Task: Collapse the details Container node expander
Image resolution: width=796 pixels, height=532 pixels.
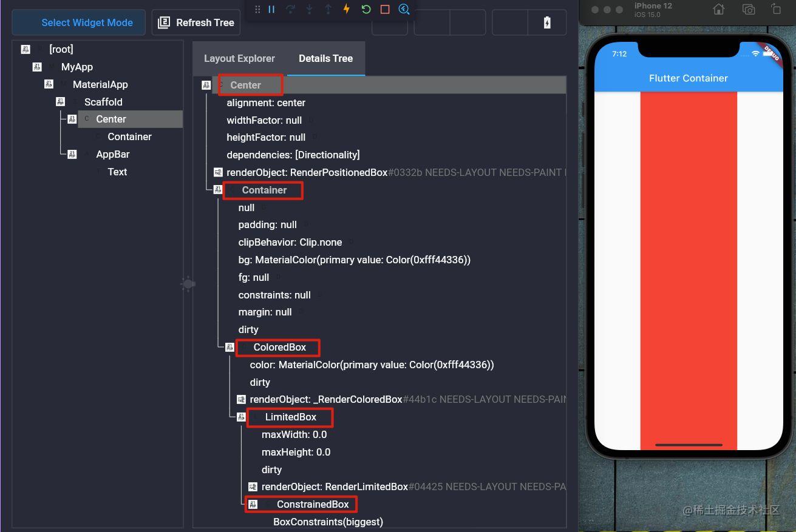Action: pos(217,190)
